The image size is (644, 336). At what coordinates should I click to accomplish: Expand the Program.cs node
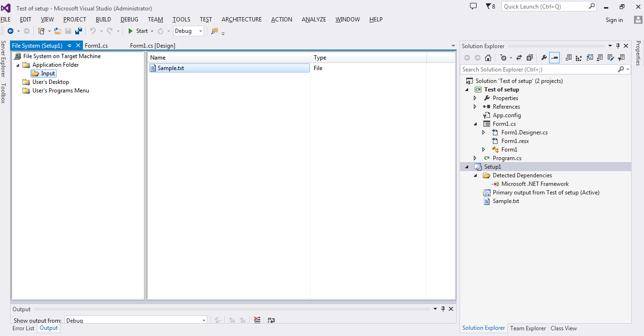(x=475, y=158)
